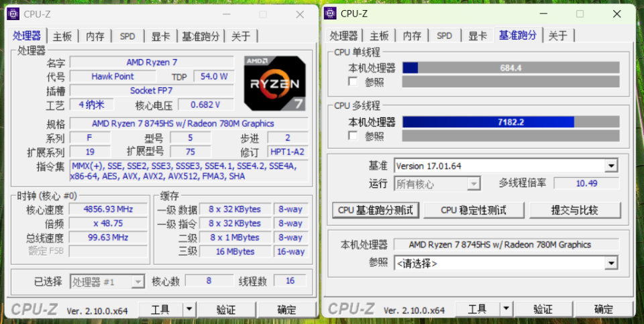Switch to 主板 tab in right window
The image size is (644, 324).
click(x=380, y=36)
